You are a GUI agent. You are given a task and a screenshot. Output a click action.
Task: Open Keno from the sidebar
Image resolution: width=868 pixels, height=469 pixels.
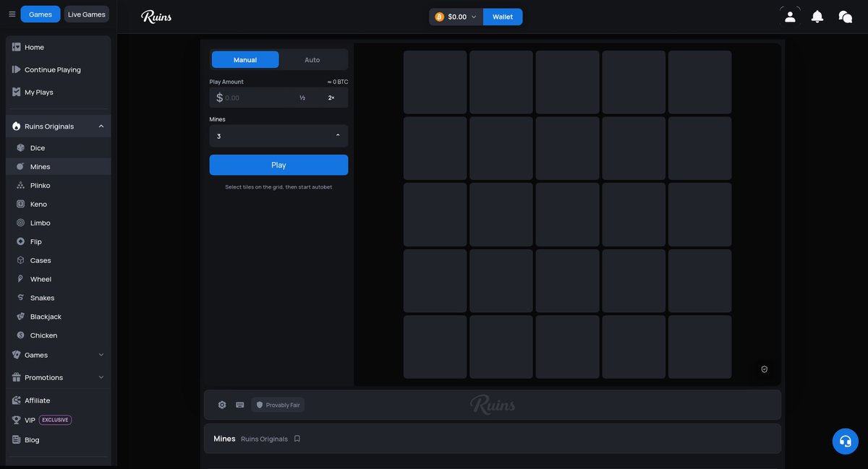(59, 205)
